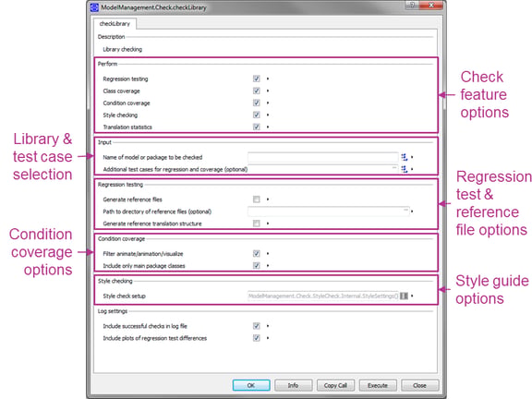Open context arrow next to Translation statistics checkbox
This screenshot has height=399, width=532.
tap(268, 127)
